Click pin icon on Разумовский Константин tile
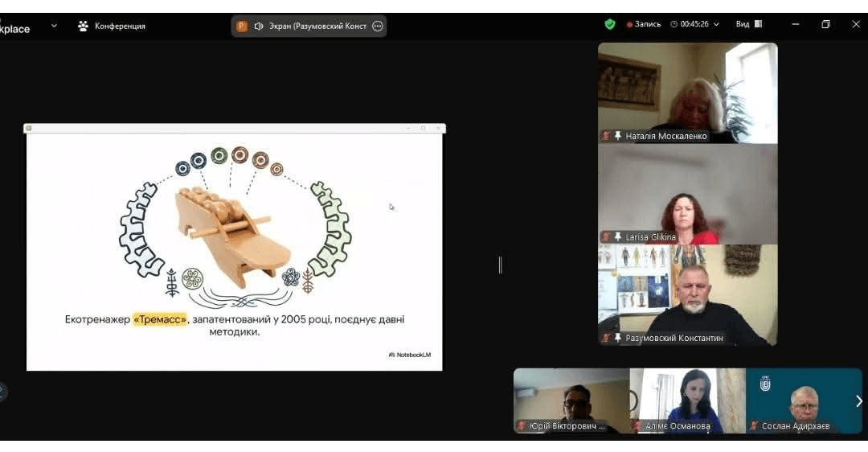This screenshot has width=868, height=452. [x=618, y=338]
